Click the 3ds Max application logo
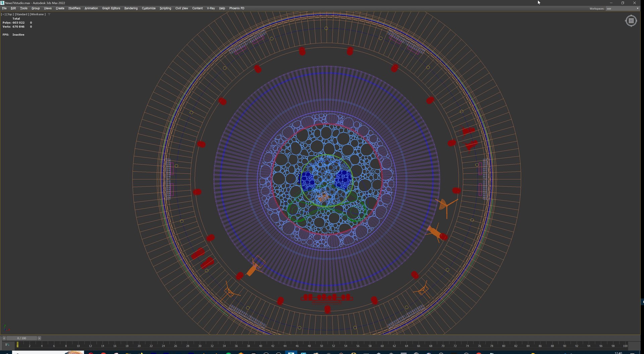The image size is (644, 354). click(x=2, y=3)
